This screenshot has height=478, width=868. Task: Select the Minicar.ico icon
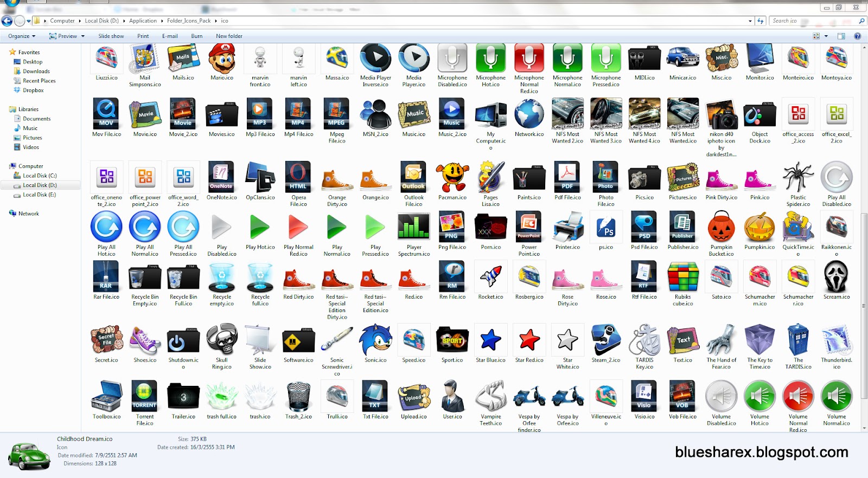pyautogui.click(x=683, y=57)
